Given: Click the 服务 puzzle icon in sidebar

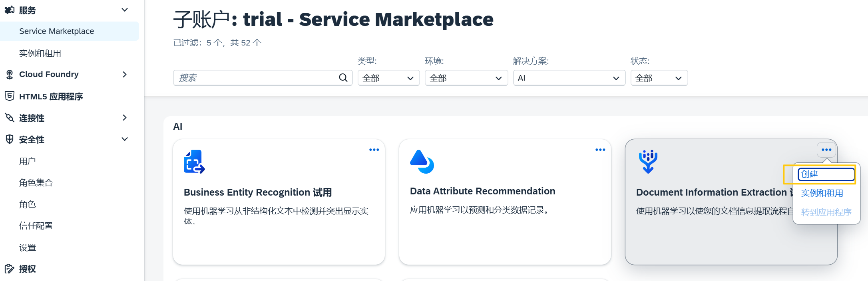Looking at the screenshot, I should pos(10,10).
